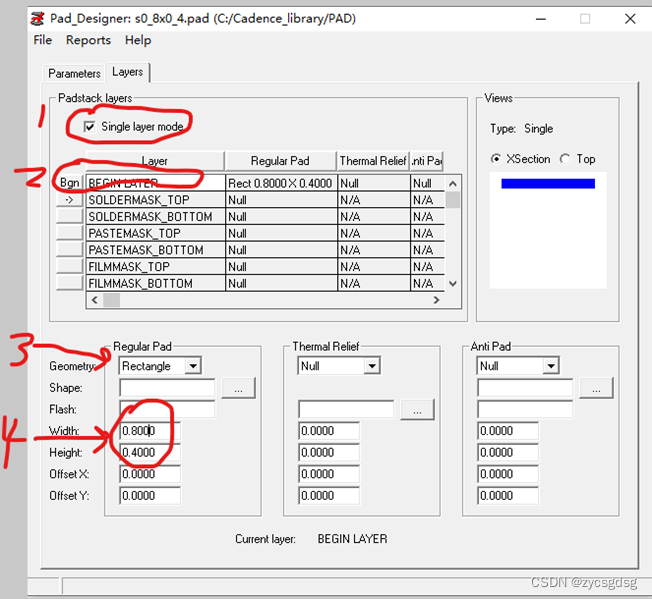Select the Top view radio button
The width and height of the screenshot is (652, 599).
pos(565,159)
